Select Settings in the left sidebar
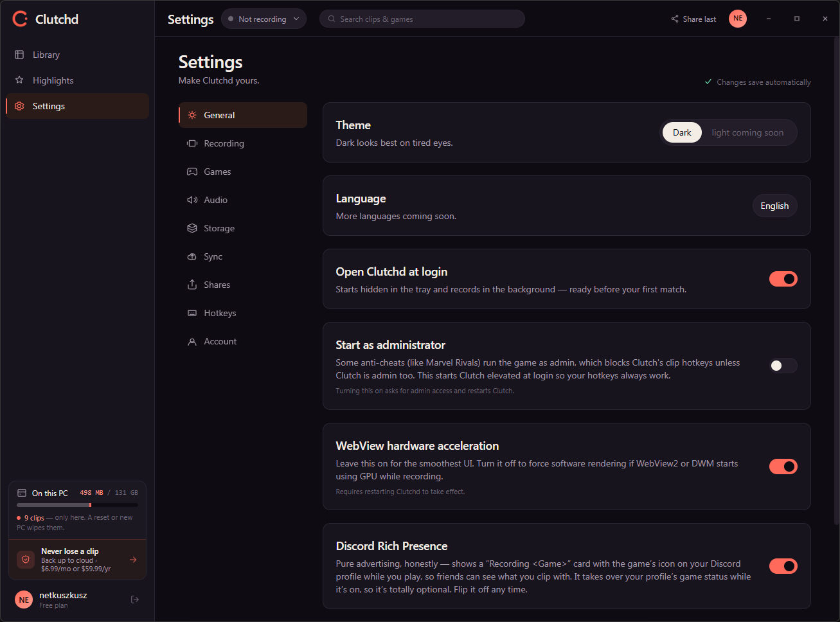840x622 pixels. (77, 106)
